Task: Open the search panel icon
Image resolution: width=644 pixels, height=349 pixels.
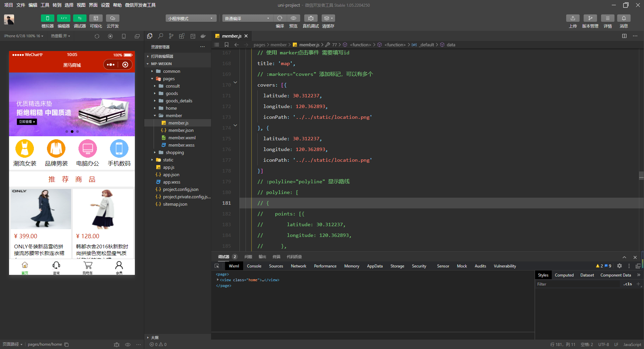Action: [161, 36]
